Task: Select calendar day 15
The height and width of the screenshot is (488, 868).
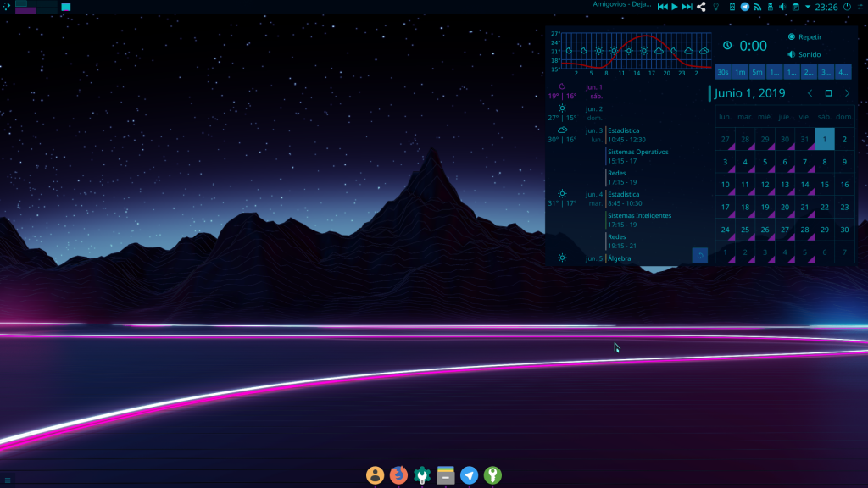Action: tap(824, 184)
